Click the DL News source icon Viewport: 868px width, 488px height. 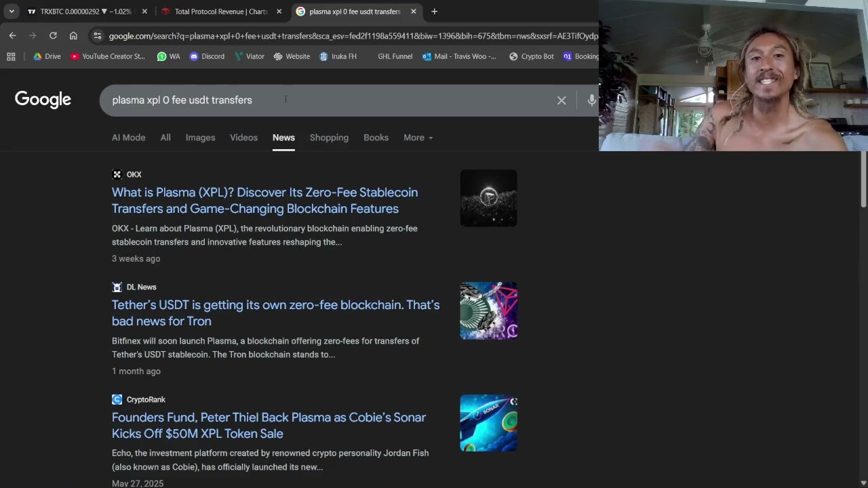[x=117, y=287]
